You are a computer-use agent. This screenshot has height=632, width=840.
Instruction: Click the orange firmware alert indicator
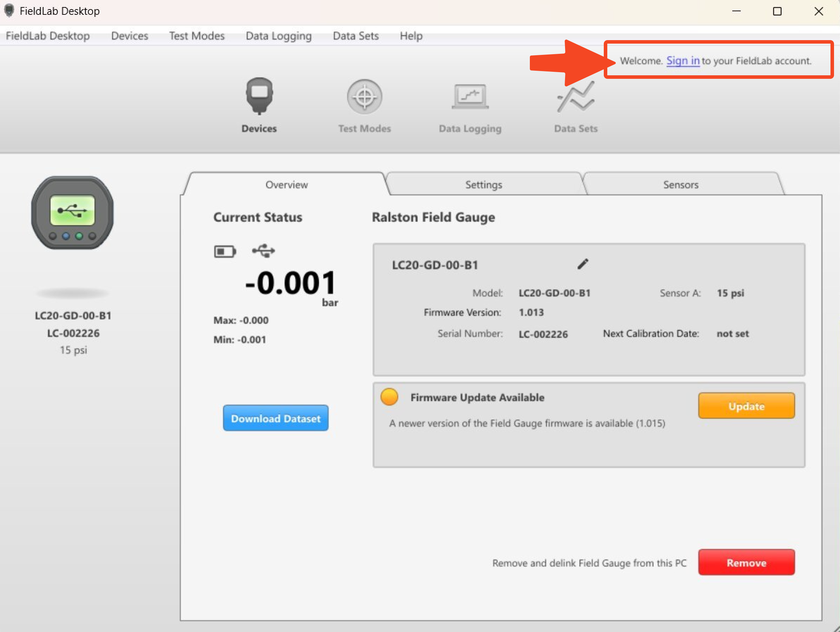(x=389, y=397)
